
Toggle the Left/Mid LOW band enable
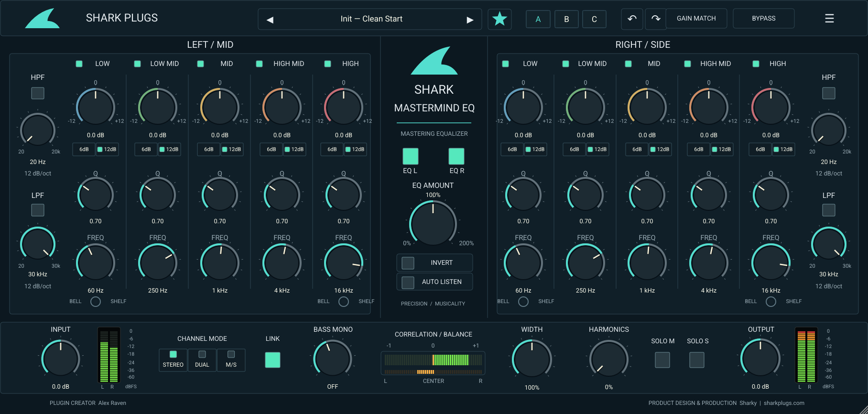[79, 64]
